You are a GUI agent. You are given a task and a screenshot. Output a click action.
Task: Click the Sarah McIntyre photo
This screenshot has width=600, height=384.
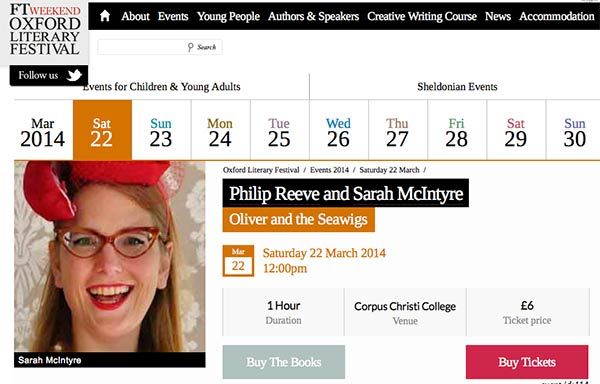[109, 256]
